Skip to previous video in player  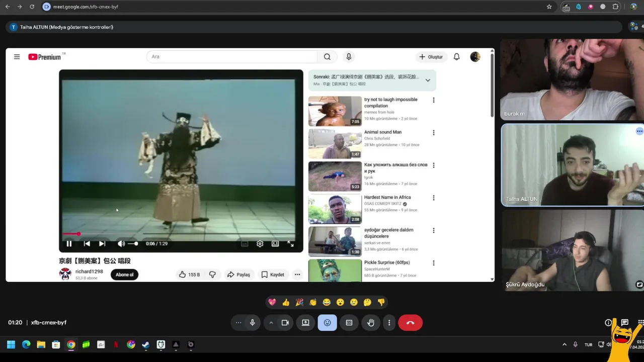[x=87, y=244]
